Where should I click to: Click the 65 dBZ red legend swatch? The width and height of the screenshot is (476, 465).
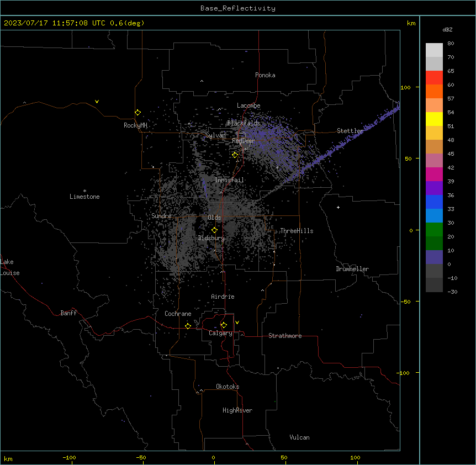434,77
